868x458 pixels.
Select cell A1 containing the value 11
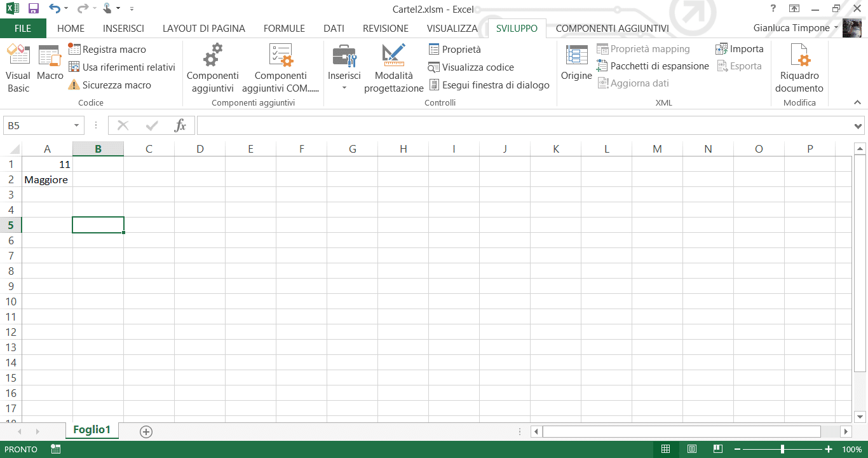tap(48, 164)
